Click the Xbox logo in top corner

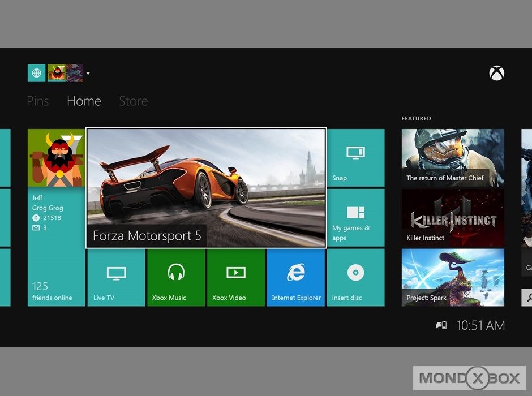coord(496,73)
